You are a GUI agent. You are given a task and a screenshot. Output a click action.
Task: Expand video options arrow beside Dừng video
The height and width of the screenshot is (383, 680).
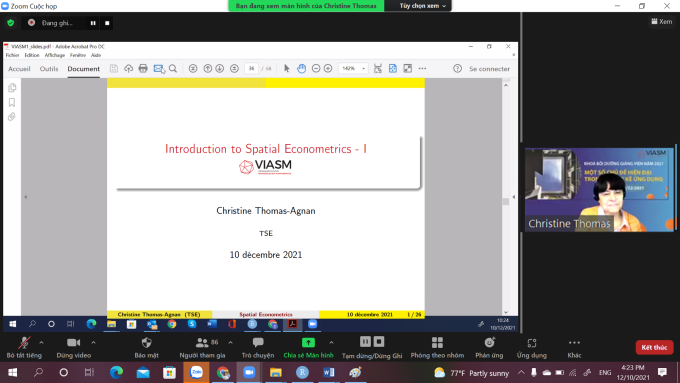click(93, 343)
